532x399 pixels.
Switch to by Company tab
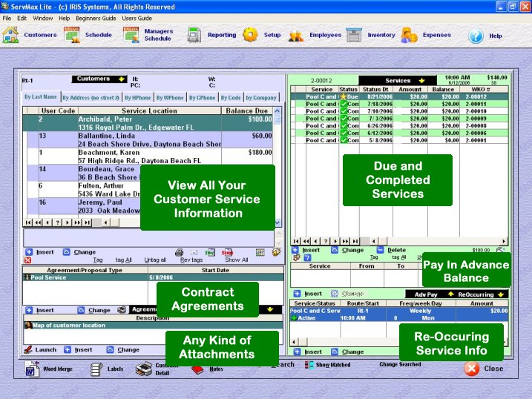pos(261,98)
